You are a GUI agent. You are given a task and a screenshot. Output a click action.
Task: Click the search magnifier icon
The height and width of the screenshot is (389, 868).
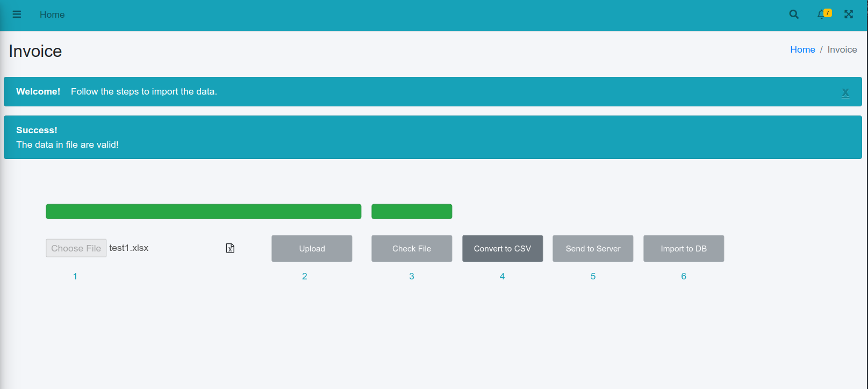(794, 15)
